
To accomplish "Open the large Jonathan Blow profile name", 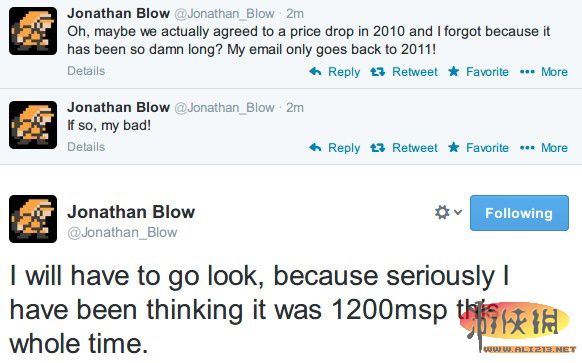I will [131, 212].
